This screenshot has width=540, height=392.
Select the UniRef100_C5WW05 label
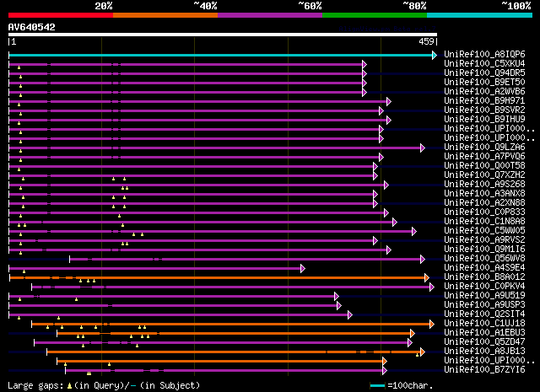click(484, 231)
